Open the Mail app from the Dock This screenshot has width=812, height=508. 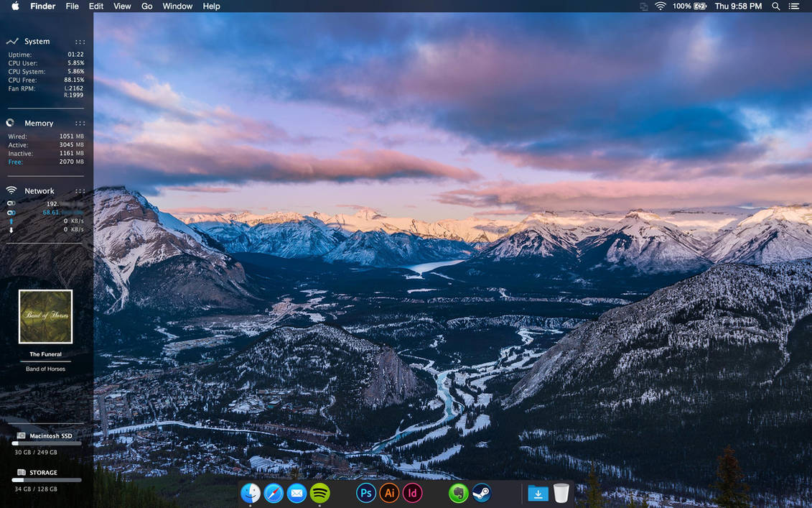(x=297, y=494)
